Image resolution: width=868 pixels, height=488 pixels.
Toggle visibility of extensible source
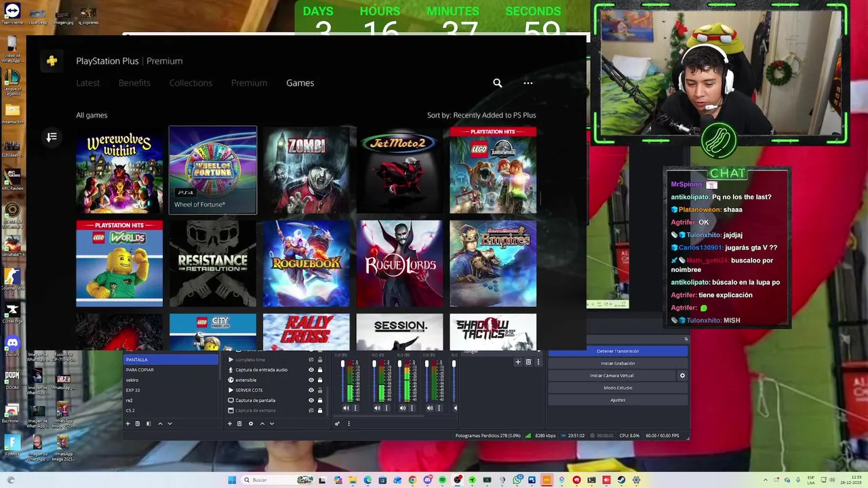(x=311, y=380)
